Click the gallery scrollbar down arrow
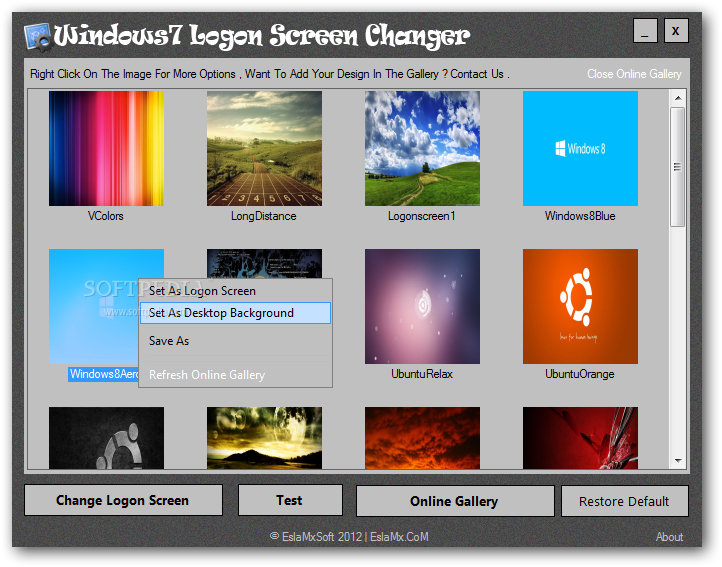Viewport: 722px width, 567px height. coord(678,461)
